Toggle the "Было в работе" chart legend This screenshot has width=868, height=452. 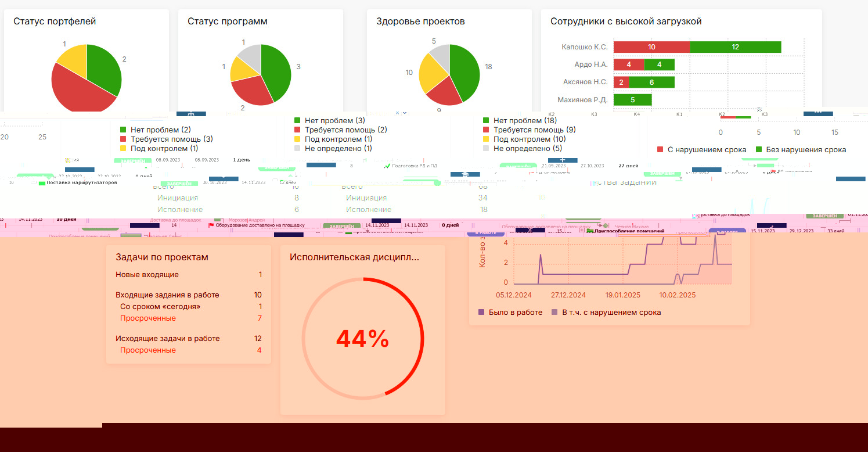tap(510, 313)
